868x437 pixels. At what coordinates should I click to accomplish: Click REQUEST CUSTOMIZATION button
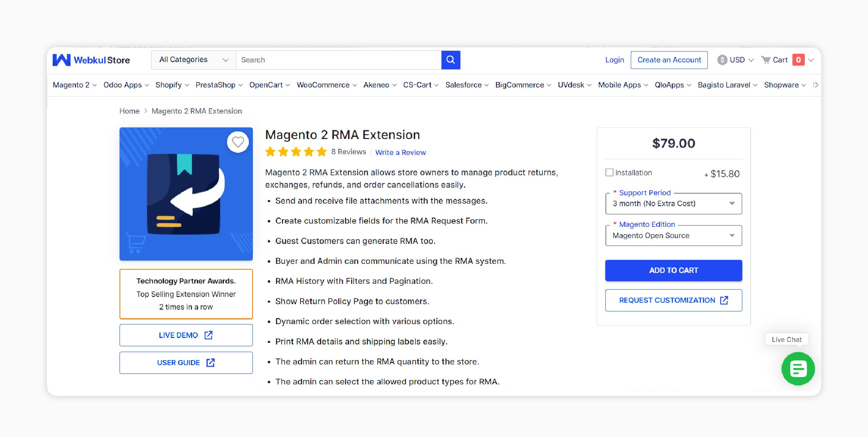click(x=674, y=300)
